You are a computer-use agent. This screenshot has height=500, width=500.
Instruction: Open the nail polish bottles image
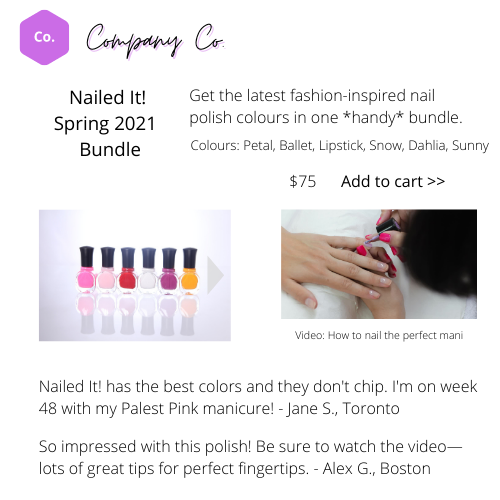point(135,275)
